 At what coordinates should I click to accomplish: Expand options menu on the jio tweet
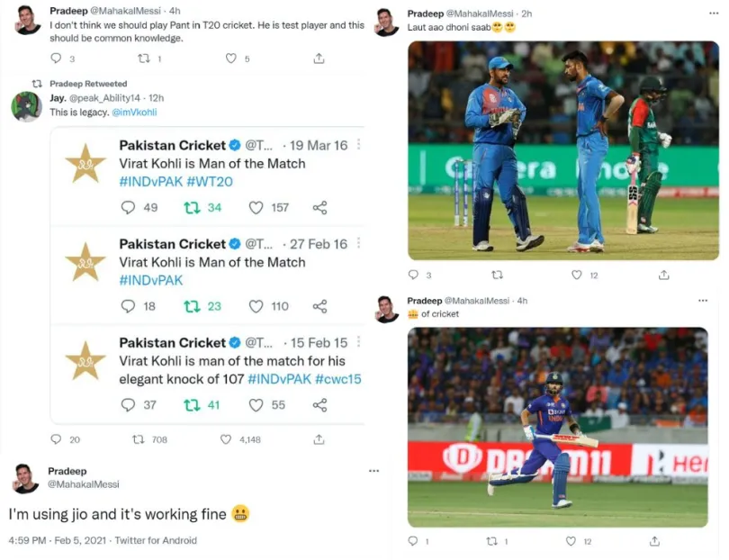pos(373,471)
